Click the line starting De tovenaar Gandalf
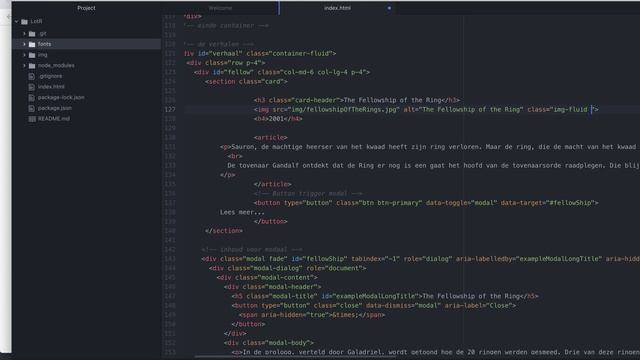 (x=433, y=165)
